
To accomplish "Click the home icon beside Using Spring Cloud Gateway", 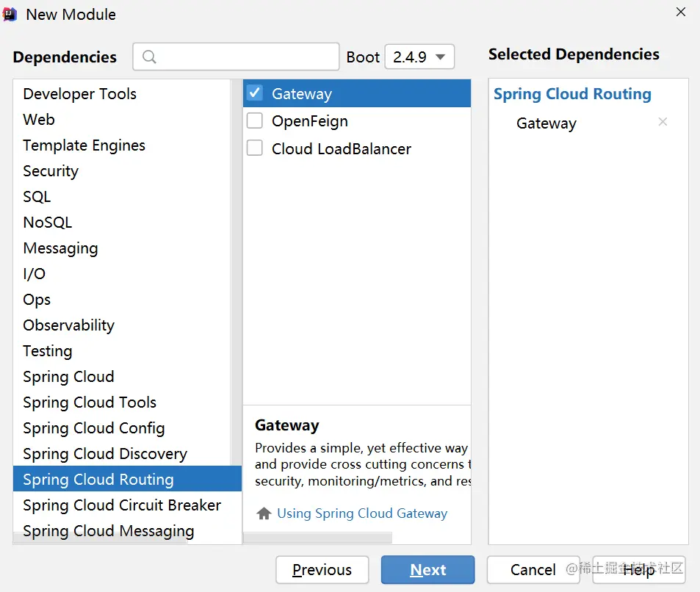I will coord(264,513).
